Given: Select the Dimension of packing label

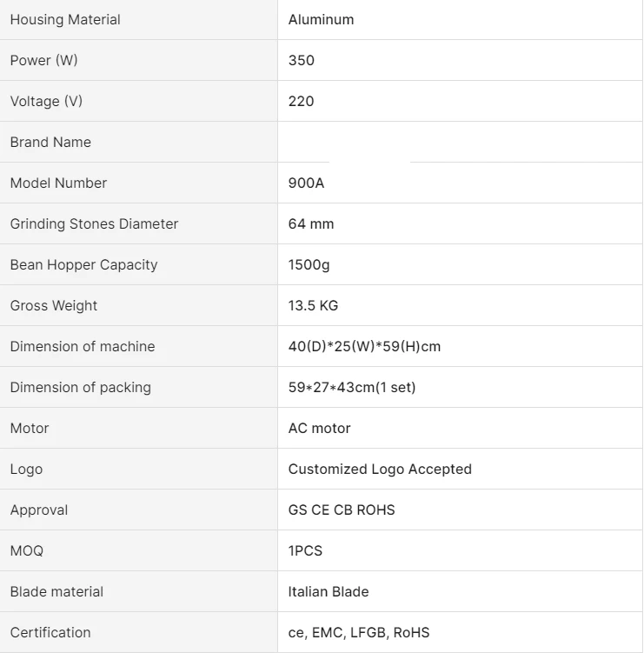Looking at the screenshot, I should (80, 387).
